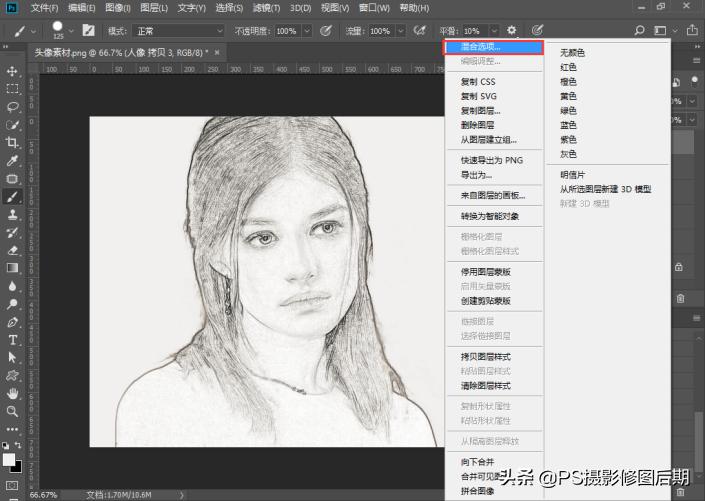Screen dimensions: 705x501
Task: Swap foreground and background colors
Action: (18, 445)
